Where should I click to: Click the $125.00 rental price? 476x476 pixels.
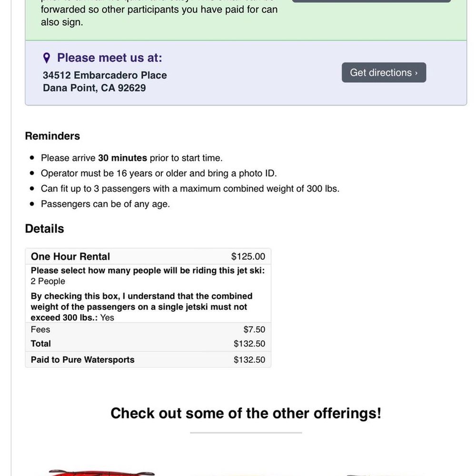tap(248, 257)
